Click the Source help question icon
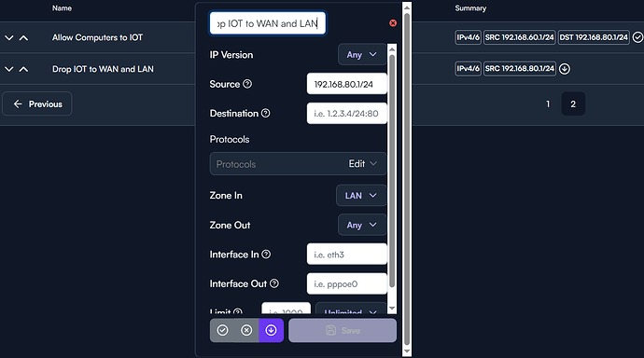Viewport: 644px width, 358px height. point(247,84)
